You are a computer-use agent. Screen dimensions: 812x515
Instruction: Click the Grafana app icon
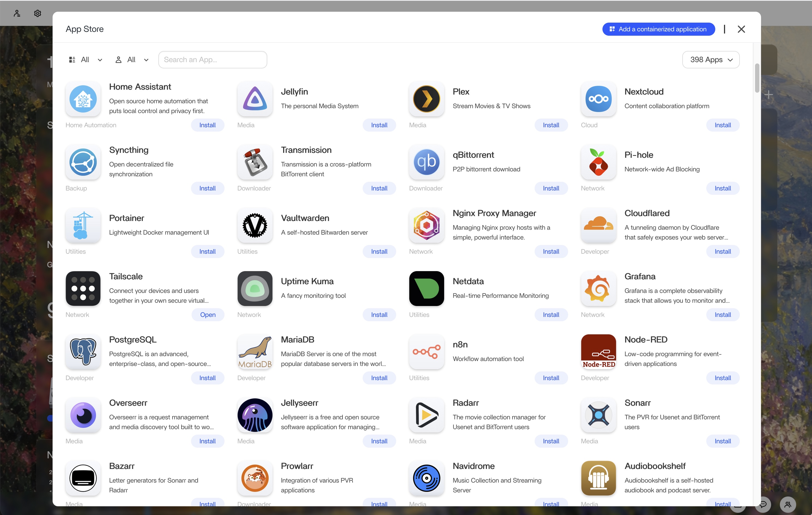(x=598, y=289)
